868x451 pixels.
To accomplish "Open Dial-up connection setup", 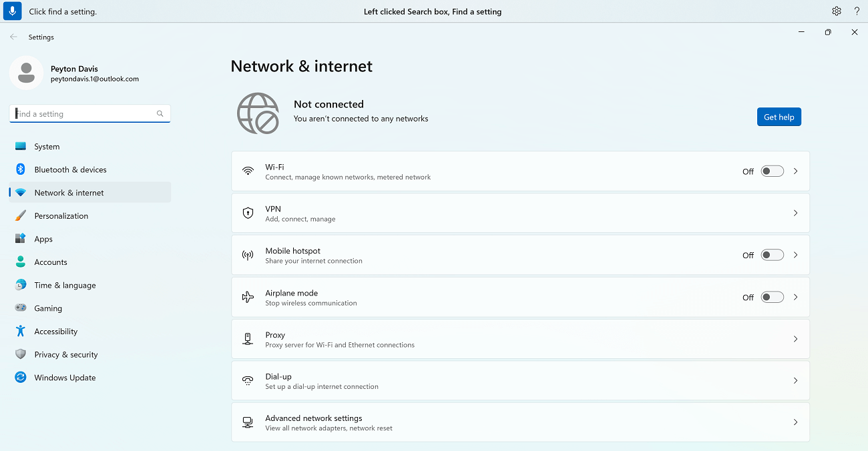I will (x=795, y=380).
